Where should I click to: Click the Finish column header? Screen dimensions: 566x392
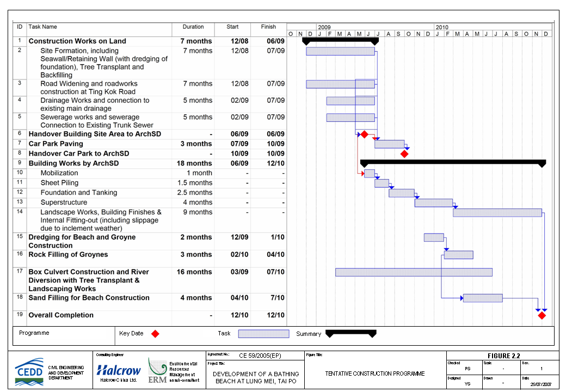[268, 27]
